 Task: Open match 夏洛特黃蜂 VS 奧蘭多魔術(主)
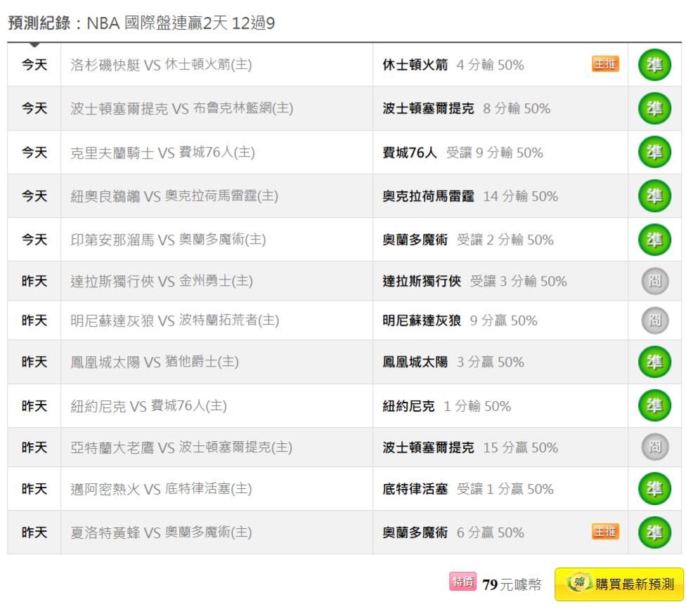(161, 532)
